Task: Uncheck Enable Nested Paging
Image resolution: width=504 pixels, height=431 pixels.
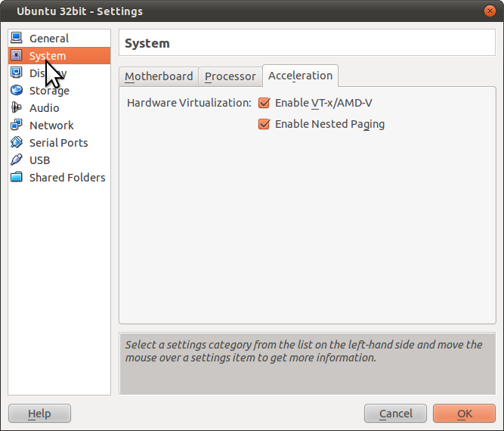Action: tap(264, 124)
